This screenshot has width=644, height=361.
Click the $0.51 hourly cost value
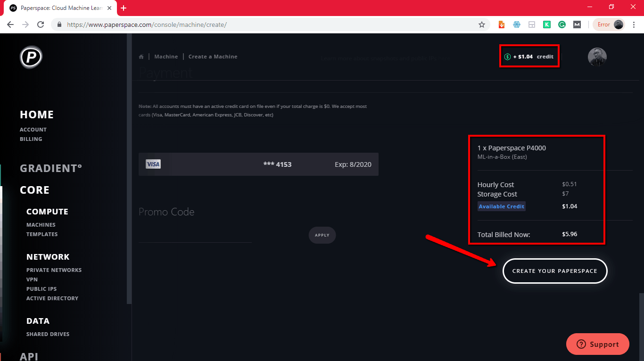[570, 184]
